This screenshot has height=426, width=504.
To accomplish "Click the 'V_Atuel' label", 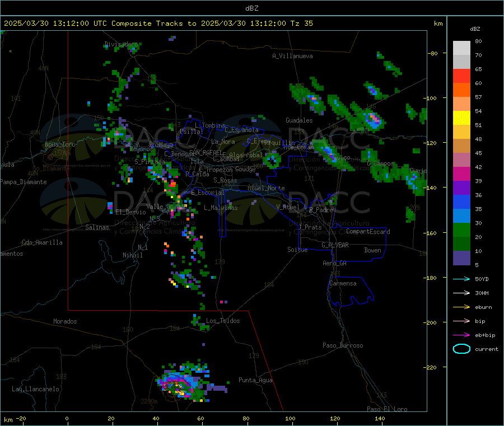I will [x=288, y=207].
